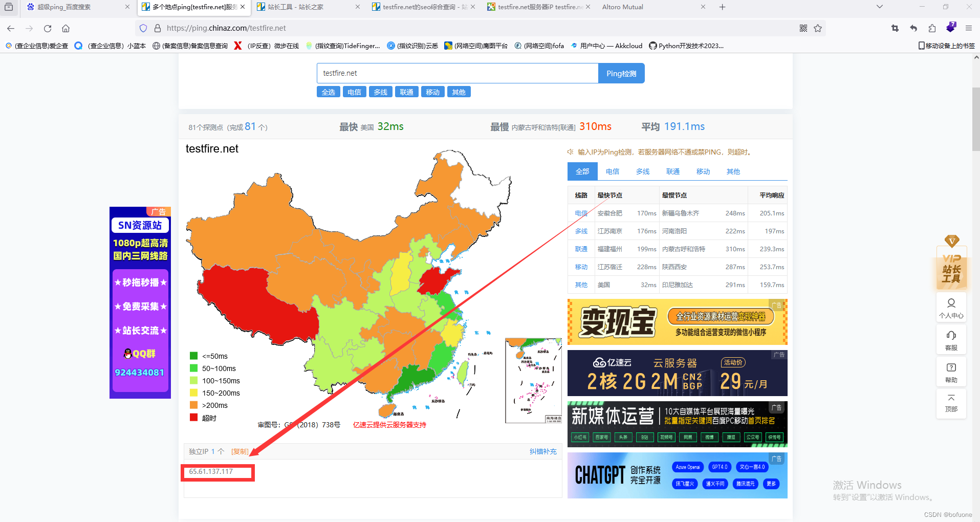Click the browser forward arrow
This screenshot has width=980, height=522.
[x=29, y=28]
